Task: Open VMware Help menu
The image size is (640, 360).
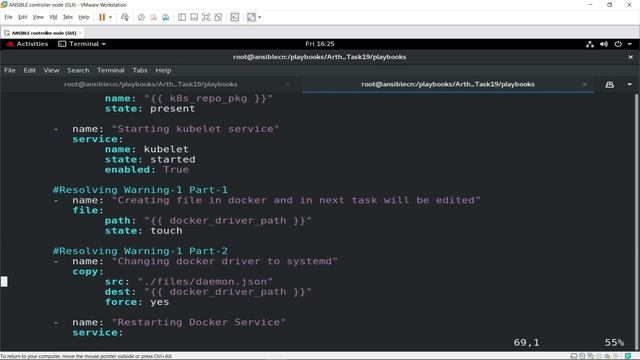Action: 84,17
